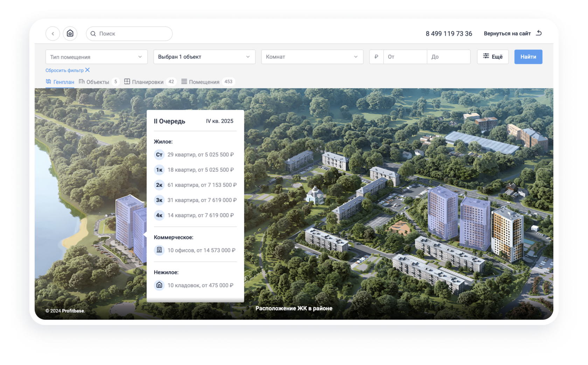Open the Тип помещения dropdown
Image resolution: width=588 pixels, height=365 pixels.
[x=96, y=57]
